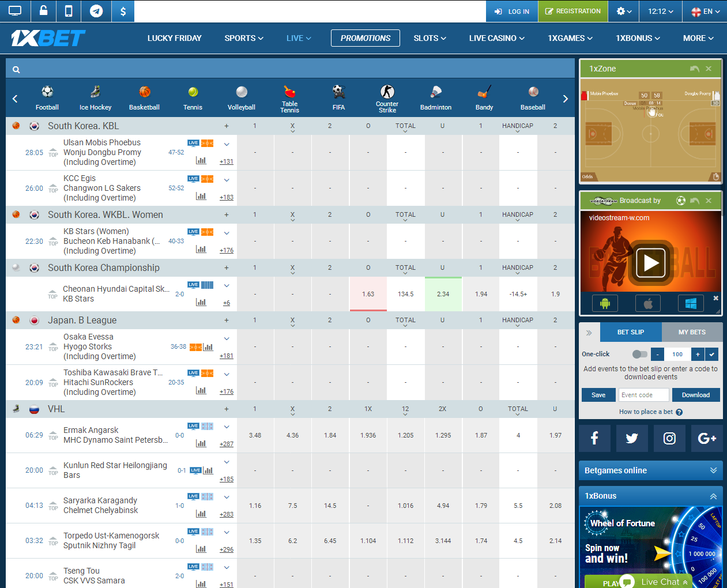Open the EN language dropdown
The image size is (727, 588).
[705, 11]
